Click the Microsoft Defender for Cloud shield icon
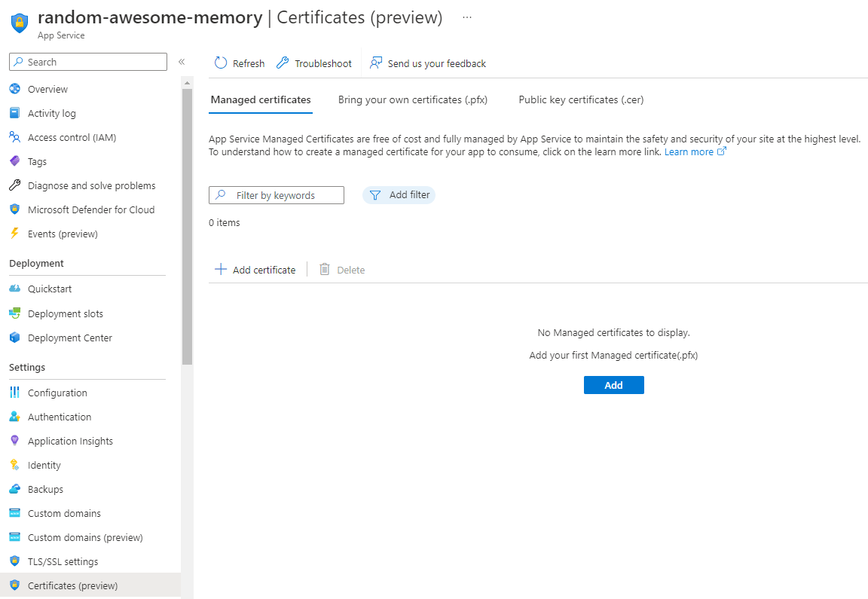868x599 pixels. (x=15, y=209)
